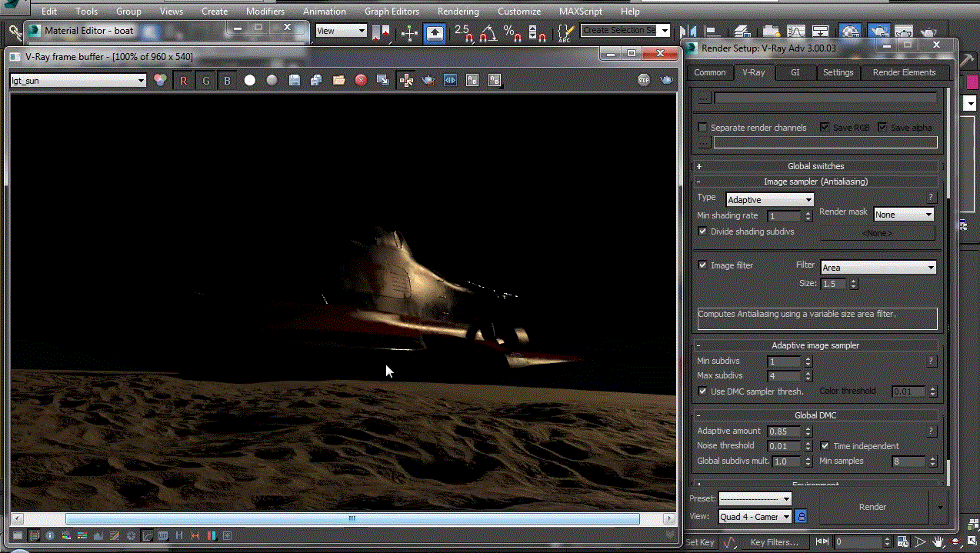The height and width of the screenshot is (553, 980).
Task: Select the Move transform gizmo tool
Action: tap(409, 33)
